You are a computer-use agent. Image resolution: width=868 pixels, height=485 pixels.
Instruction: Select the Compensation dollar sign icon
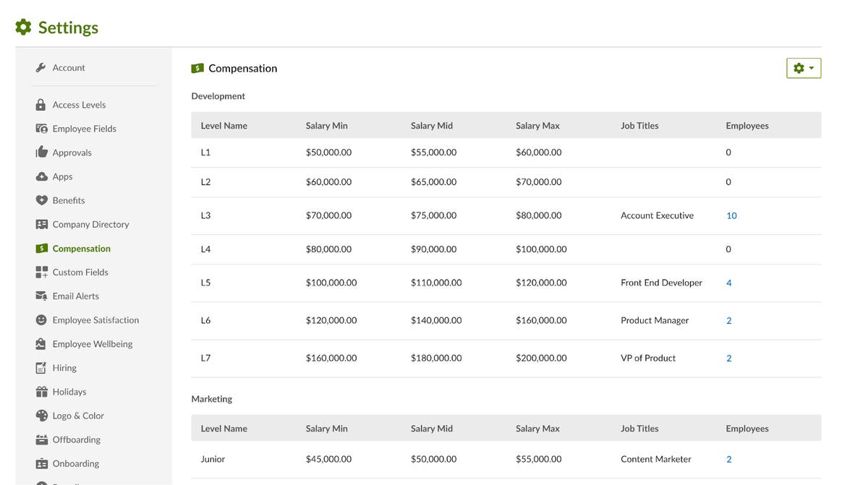42,248
